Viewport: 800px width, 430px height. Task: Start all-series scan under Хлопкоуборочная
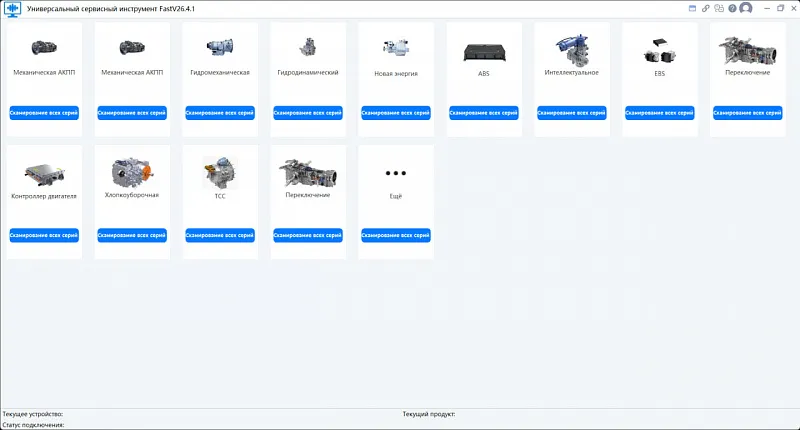[x=132, y=235]
